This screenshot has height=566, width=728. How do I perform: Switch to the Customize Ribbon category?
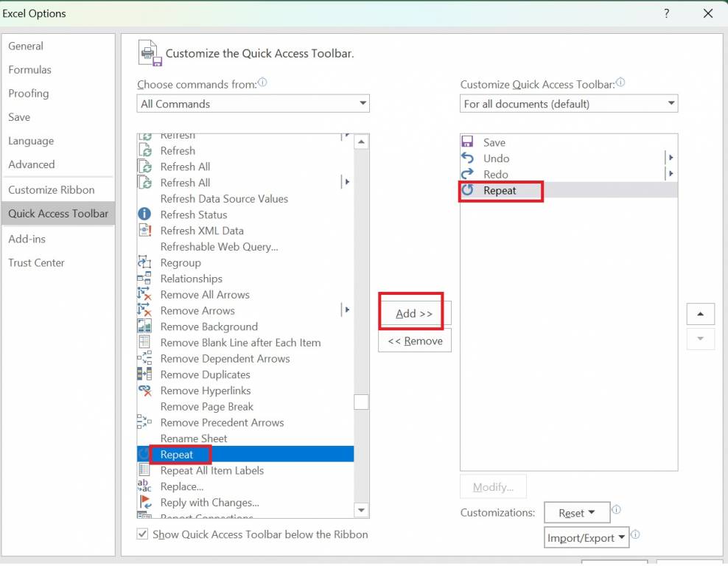tap(52, 189)
